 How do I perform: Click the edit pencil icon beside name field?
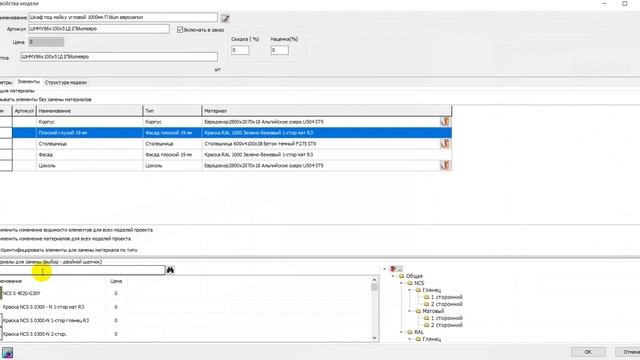tap(225, 18)
